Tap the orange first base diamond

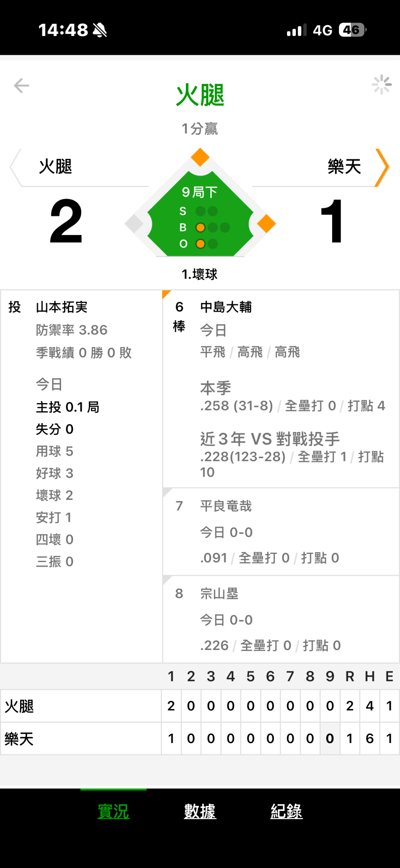[x=266, y=224]
